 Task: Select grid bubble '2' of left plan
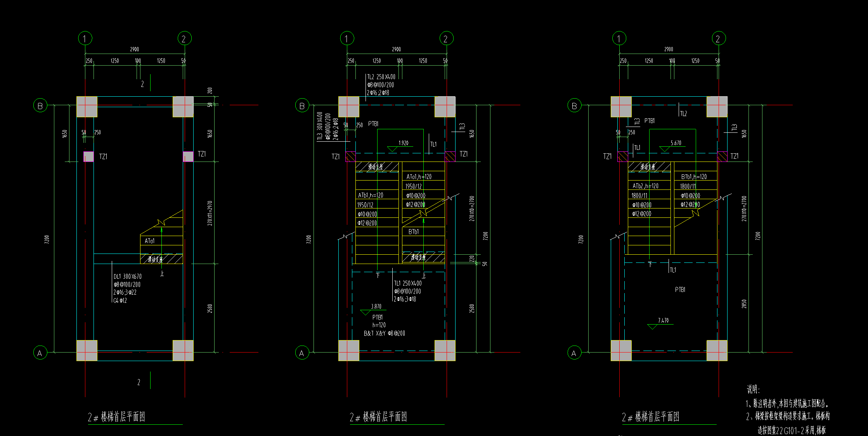click(184, 38)
